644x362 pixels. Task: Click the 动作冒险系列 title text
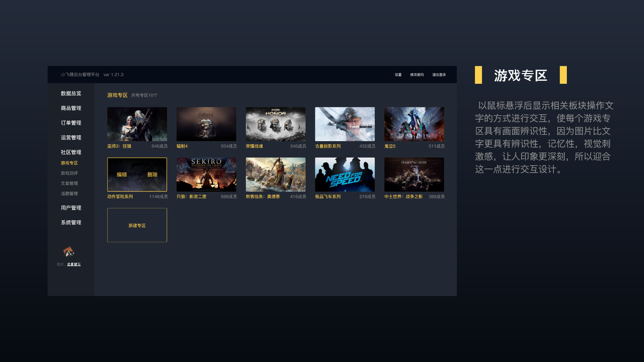point(120,197)
